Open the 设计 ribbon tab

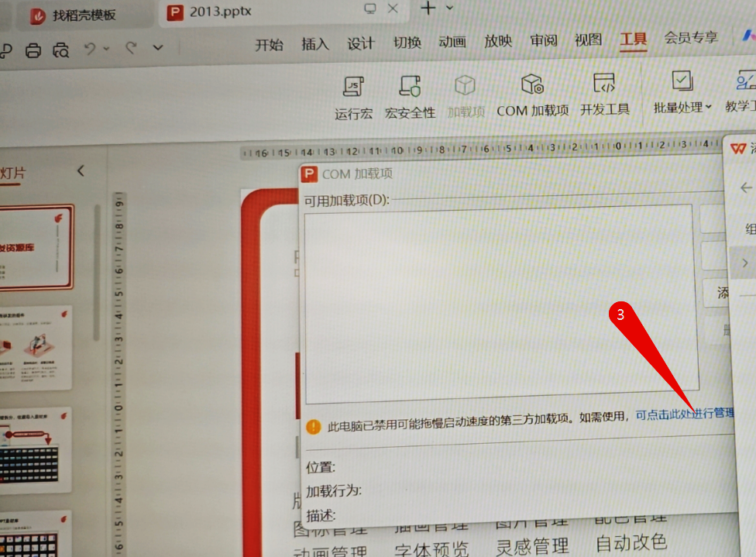click(361, 43)
